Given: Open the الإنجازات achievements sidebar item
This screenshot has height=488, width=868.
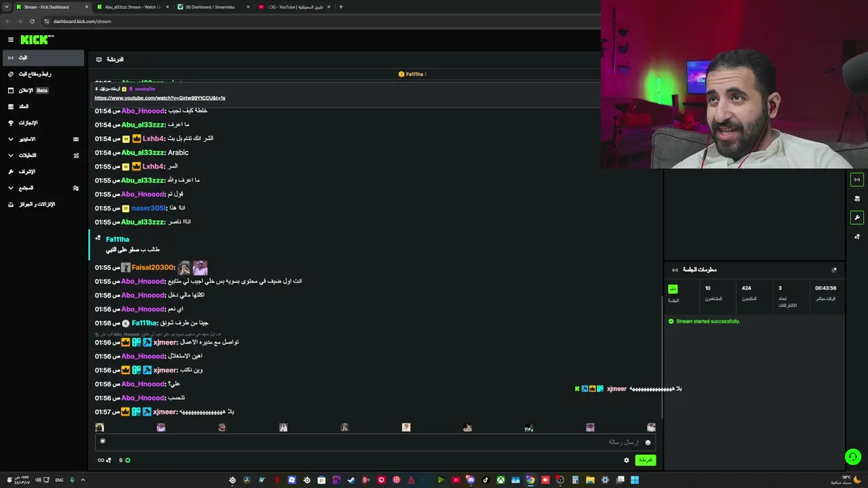Looking at the screenshot, I should (43, 123).
